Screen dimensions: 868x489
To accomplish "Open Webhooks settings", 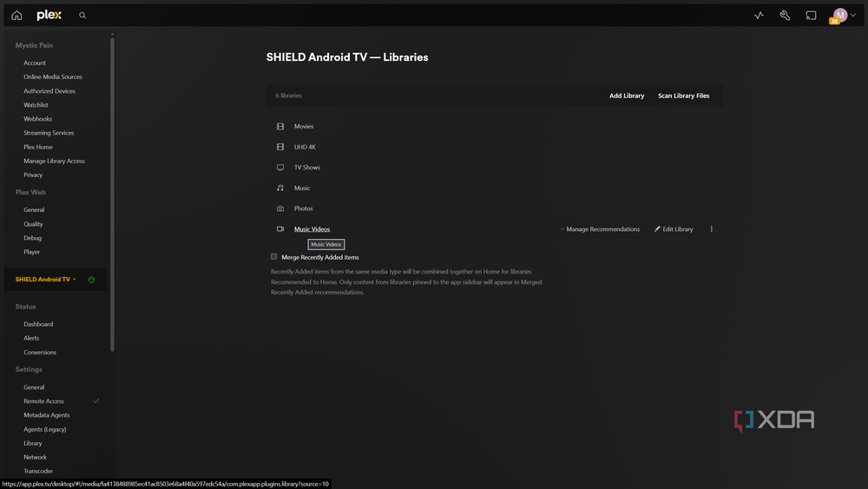I will 37,118.
